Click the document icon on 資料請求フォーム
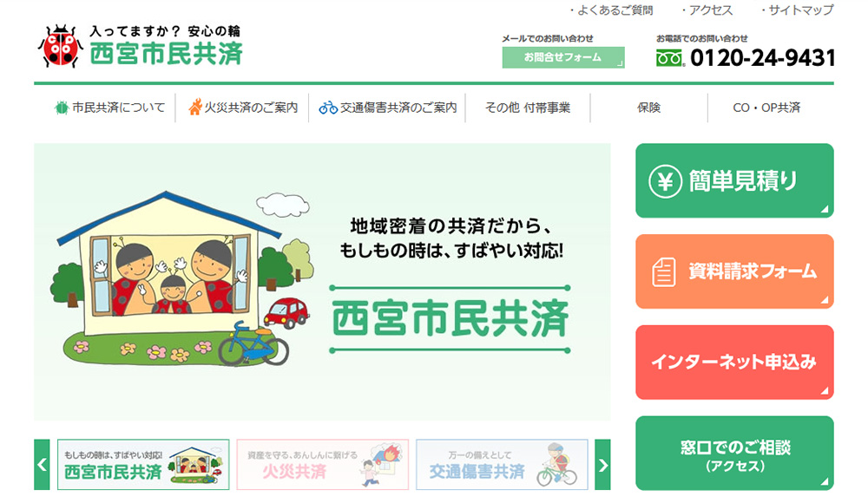The width and height of the screenshot is (868, 503). point(663,271)
